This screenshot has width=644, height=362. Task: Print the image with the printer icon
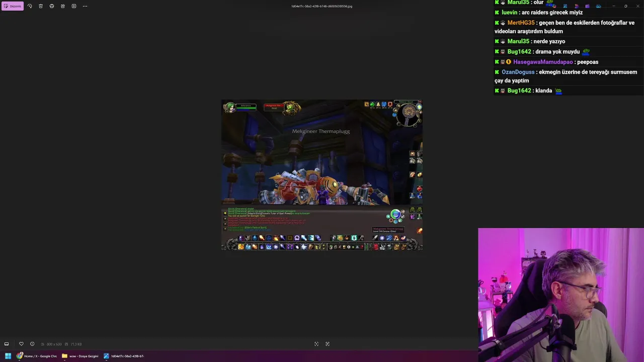(x=52, y=6)
